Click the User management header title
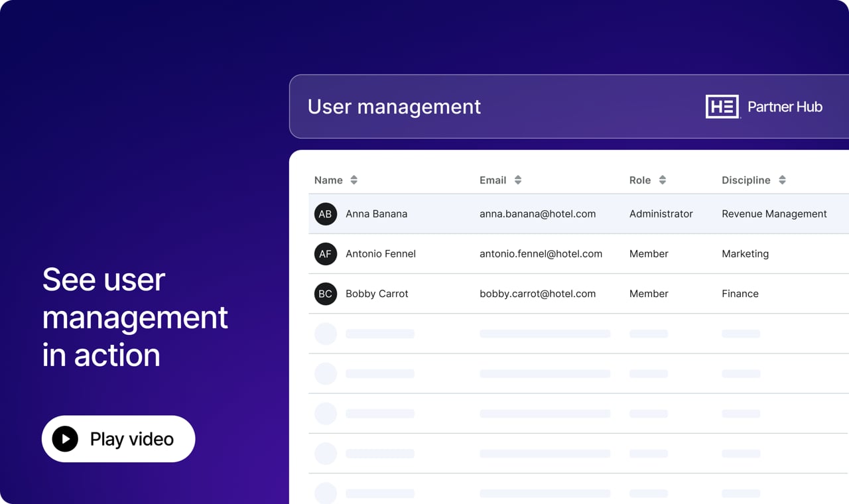Screen dimensions: 849x504 pyautogui.click(x=395, y=107)
